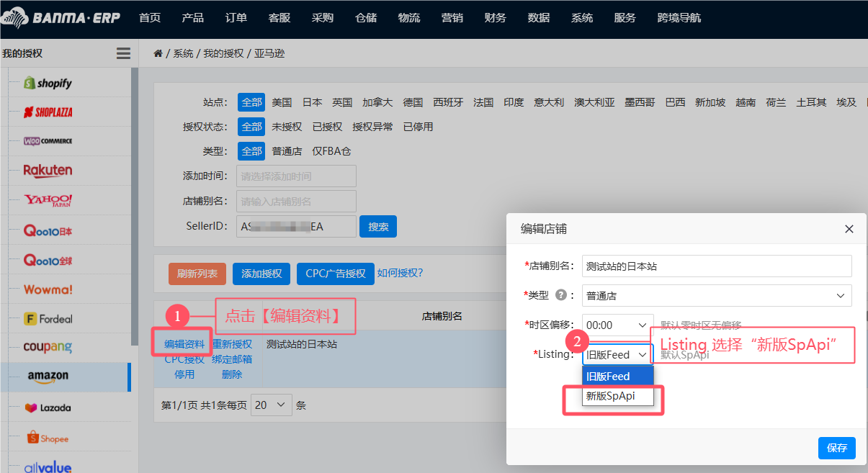The width and height of the screenshot is (868, 473).
Task: Click the question mark help icon beside 类型
Action: coord(560,295)
